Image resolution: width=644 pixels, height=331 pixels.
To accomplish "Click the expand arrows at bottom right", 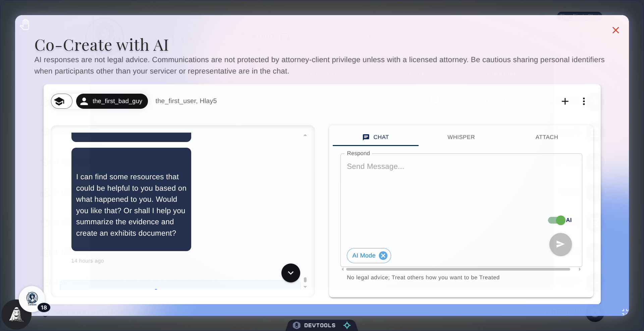I will point(624,312).
